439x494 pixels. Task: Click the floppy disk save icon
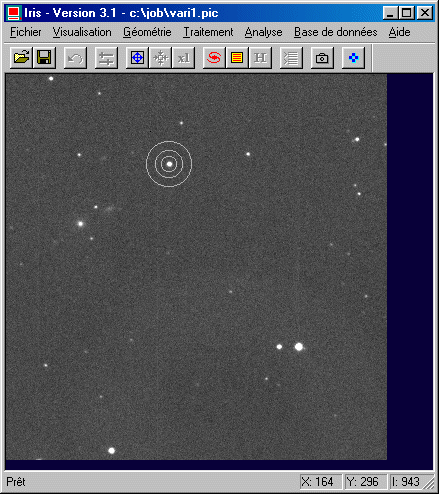44,58
